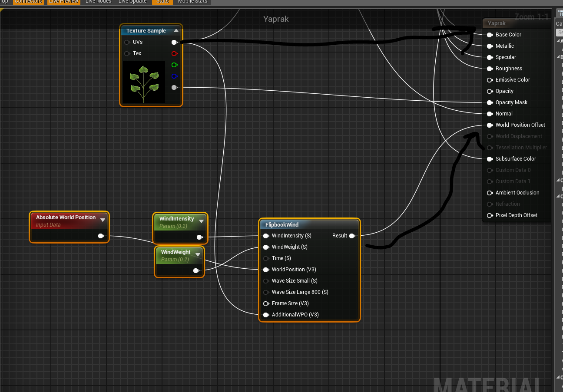563x392 pixels.
Task: Click the white RGB output pin on Texture Sample
Action: click(x=174, y=42)
